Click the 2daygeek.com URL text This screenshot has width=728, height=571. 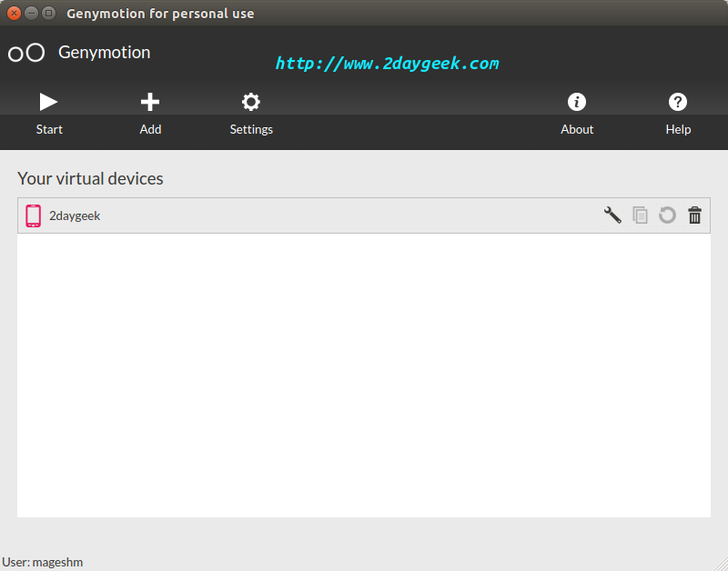click(x=388, y=64)
